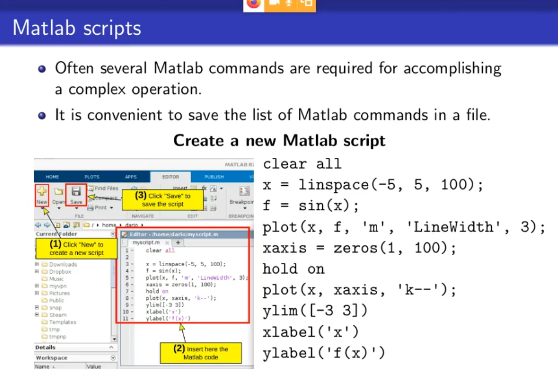Switch to the HOME ribbon tab
This screenshot has width=558, height=392.
pyautogui.click(x=52, y=177)
